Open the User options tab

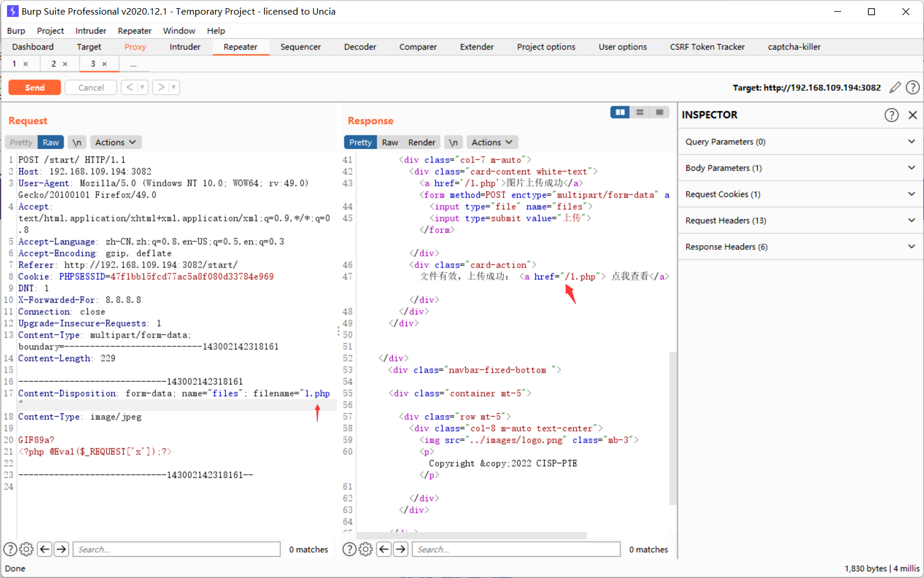(623, 47)
